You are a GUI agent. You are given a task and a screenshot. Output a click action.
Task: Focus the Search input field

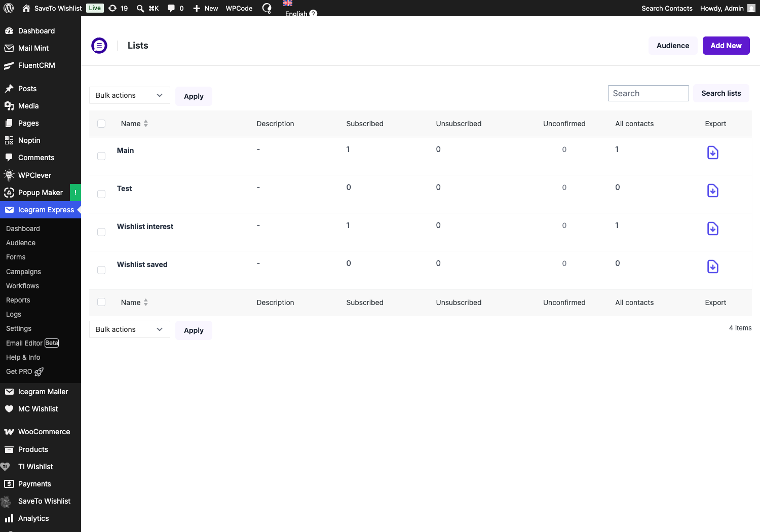click(x=649, y=93)
